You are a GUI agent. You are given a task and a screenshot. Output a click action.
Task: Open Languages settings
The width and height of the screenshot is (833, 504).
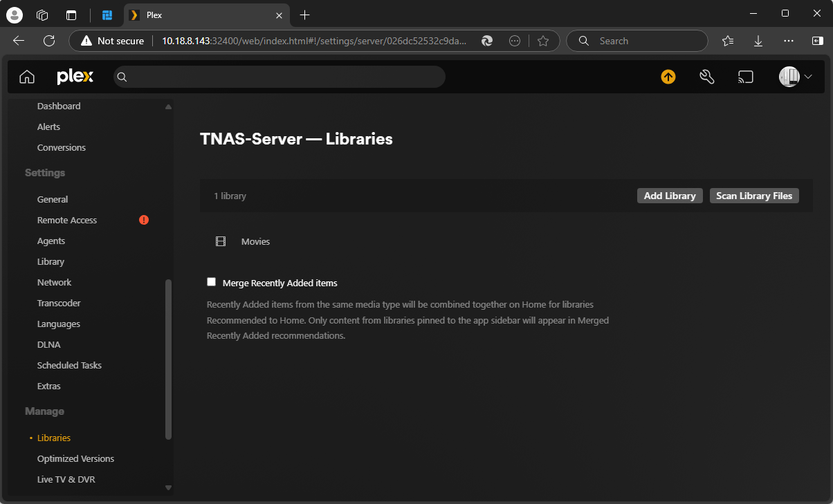pyautogui.click(x=59, y=324)
